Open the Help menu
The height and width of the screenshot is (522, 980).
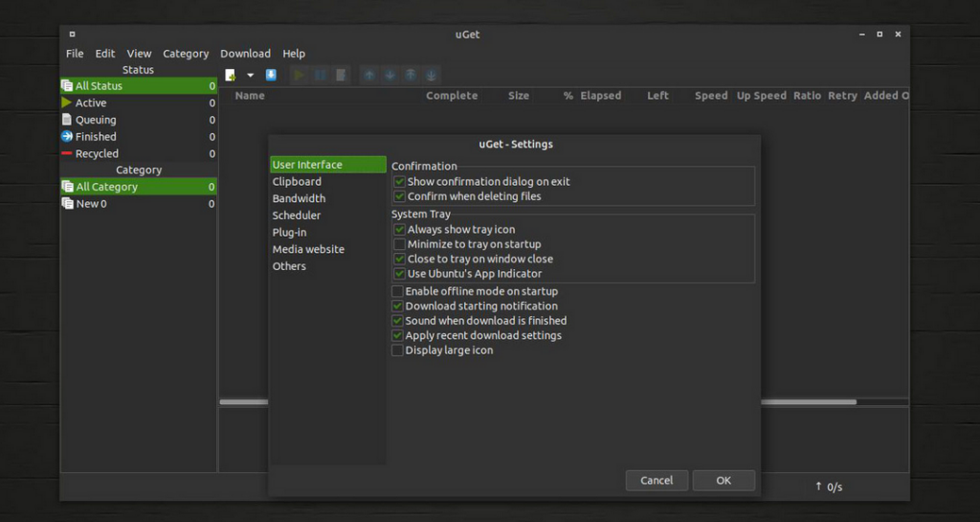(x=294, y=54)
